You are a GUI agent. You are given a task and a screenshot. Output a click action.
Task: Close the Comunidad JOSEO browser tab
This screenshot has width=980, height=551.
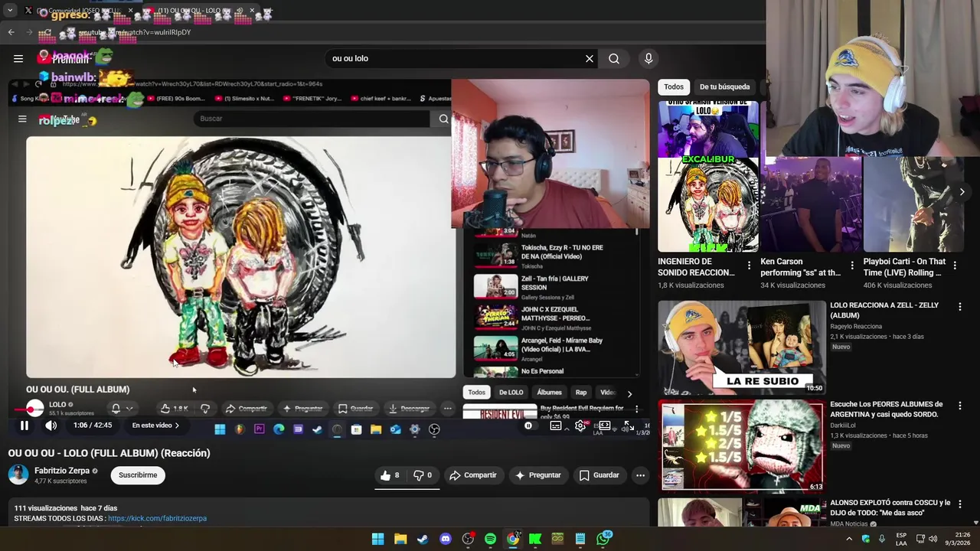130,11
